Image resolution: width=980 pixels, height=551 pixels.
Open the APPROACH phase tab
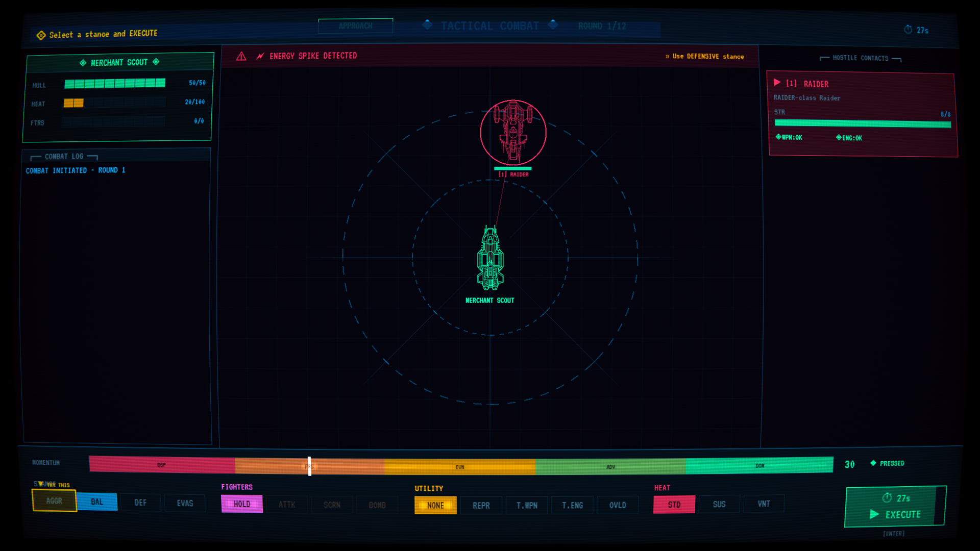click(355, 26)
